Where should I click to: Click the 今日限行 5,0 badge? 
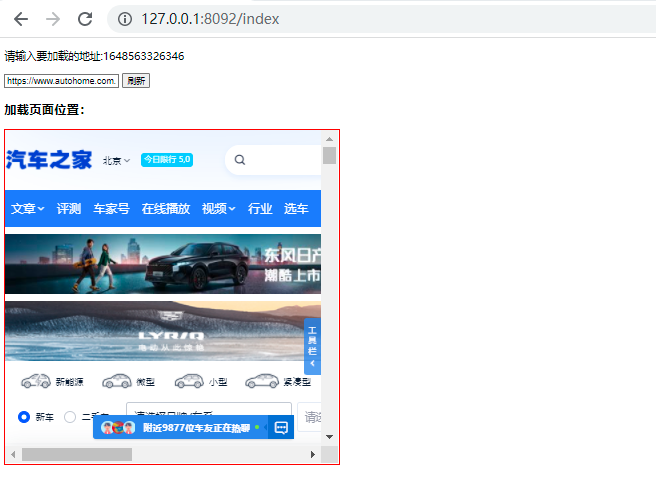click(167, 160)
